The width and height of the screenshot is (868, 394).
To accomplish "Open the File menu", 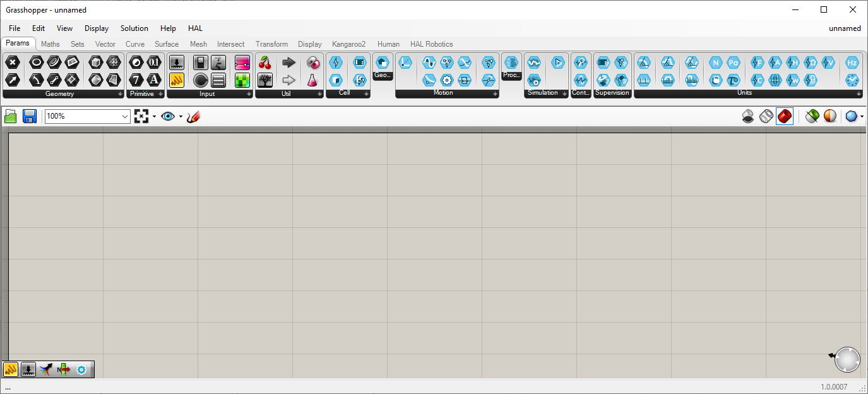I will tap(15, 28).
